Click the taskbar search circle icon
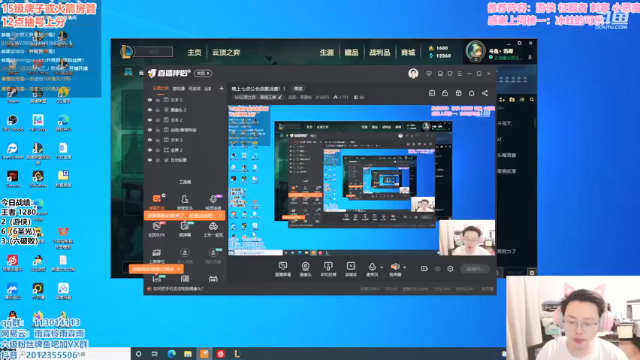This screenshot has height=360, width=640. click(138, 354)
